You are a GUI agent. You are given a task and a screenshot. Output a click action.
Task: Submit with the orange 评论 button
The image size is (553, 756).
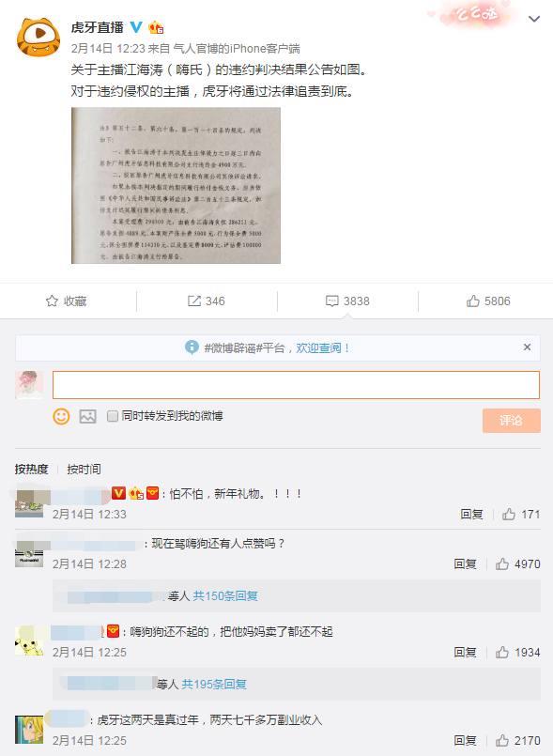click(x=511, y=421)
